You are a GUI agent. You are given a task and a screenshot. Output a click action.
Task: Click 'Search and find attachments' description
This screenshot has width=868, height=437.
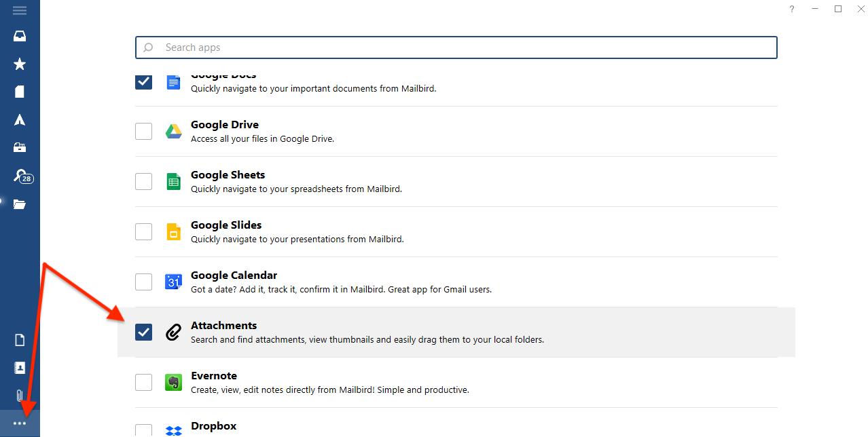tap(367, 340)
